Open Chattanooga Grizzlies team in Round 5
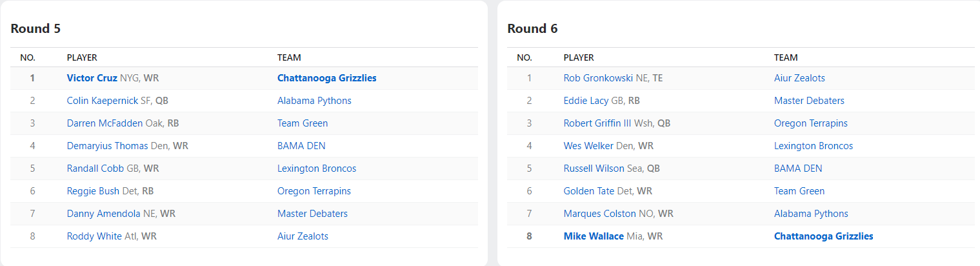 [326, 78]
